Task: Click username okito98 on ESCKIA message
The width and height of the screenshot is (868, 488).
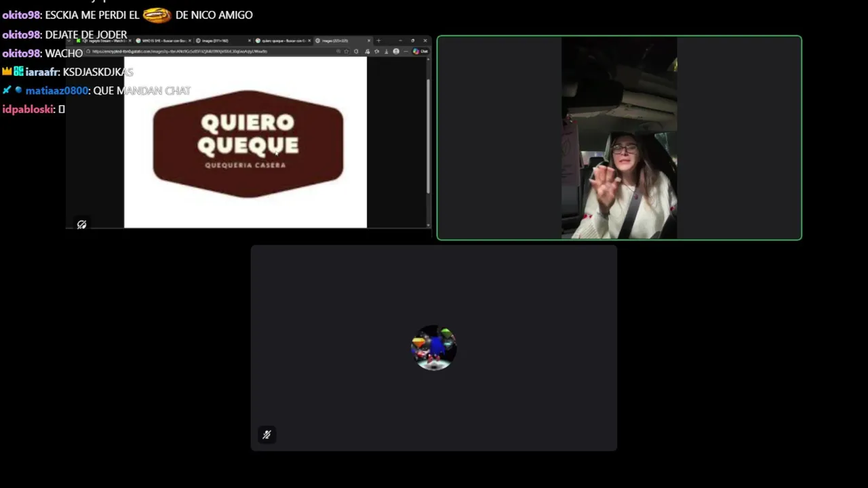Action: pyautogui.click(x=22, y=15)
